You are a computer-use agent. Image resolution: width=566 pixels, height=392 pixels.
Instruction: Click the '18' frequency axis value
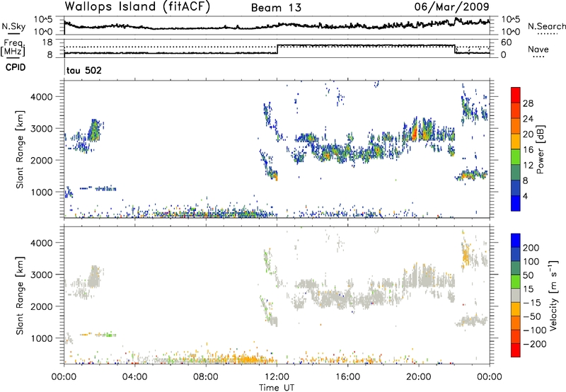(47, 42)
